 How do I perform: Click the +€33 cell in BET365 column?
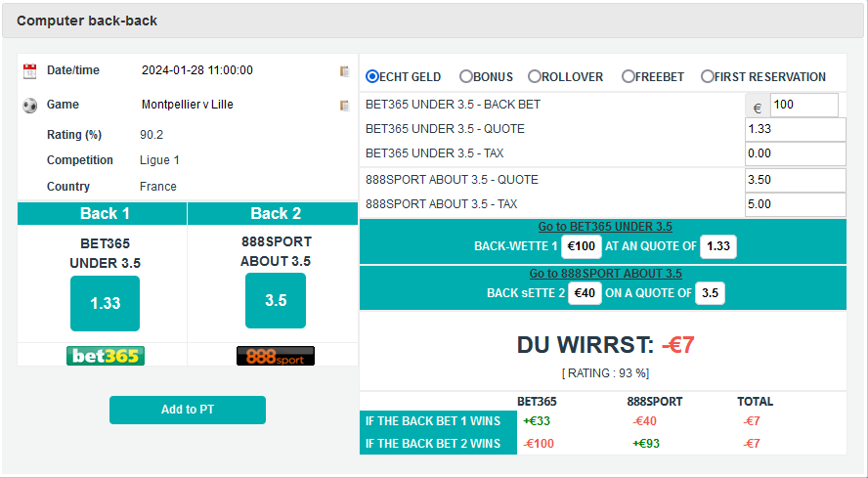click(x=537, y=421)
